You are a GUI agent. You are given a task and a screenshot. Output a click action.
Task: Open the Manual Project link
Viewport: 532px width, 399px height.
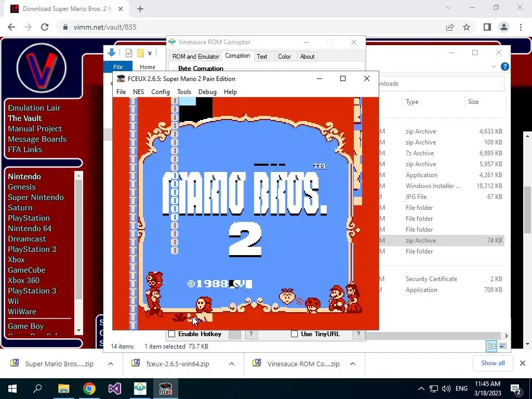pyautogui.click(x=35, y=129)
